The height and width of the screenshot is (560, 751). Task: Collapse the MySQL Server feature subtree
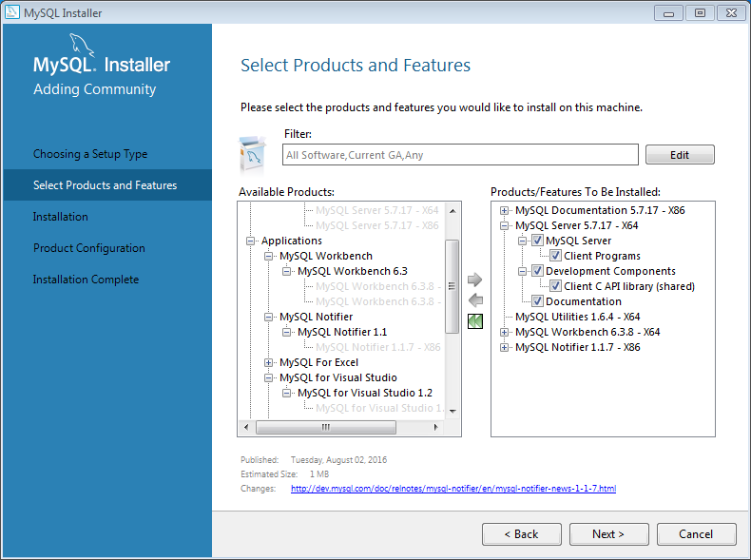[x=522, y=241]
